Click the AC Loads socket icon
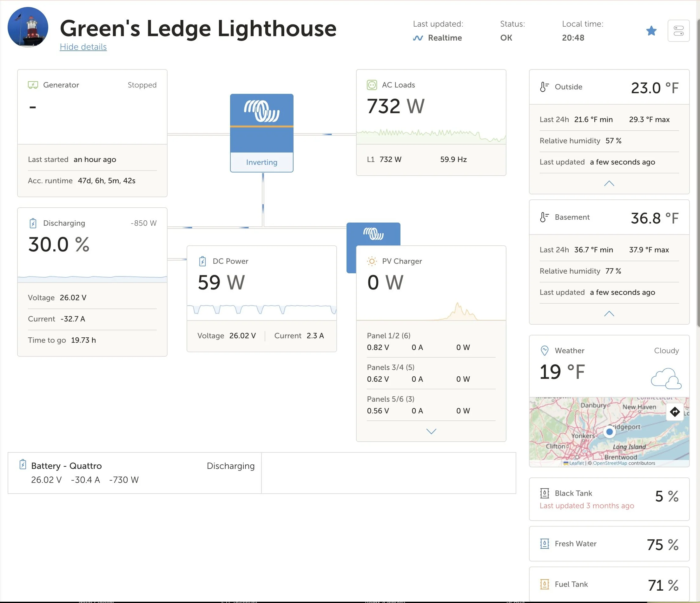Screen dimensions: 700x603 (372, 85)
